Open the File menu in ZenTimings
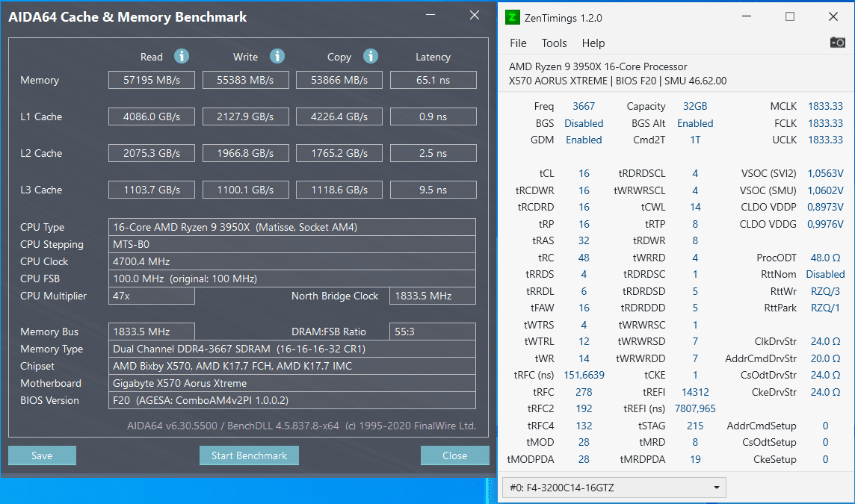The image size is (855, 504). click(518, 43)
